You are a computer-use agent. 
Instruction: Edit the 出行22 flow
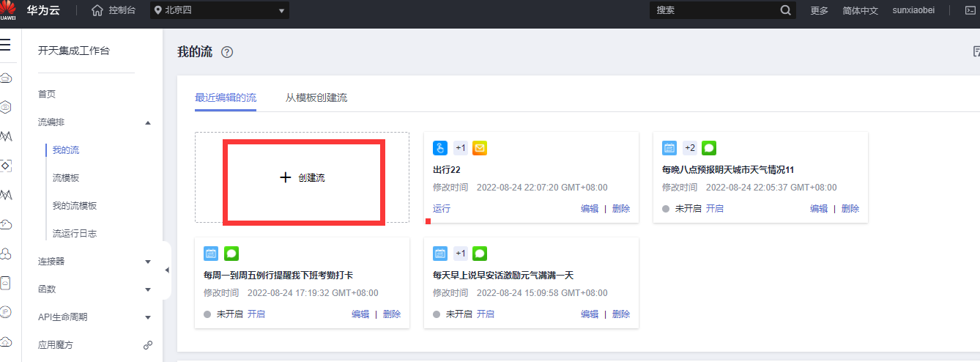590,209
